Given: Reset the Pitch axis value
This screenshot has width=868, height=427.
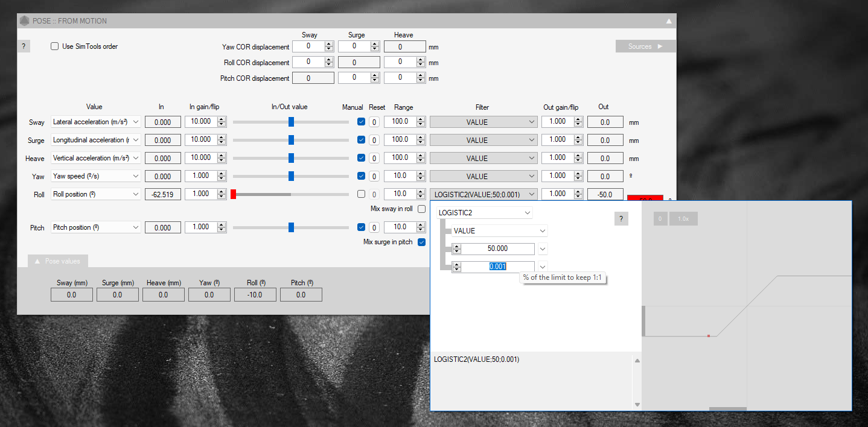Looking at the screenshot, I should (x=374, y=228).
